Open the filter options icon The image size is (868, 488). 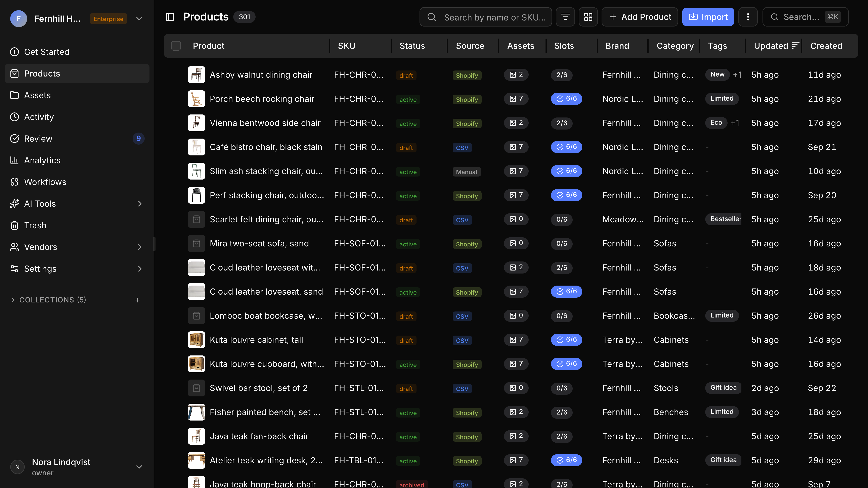tap(565, 17)
